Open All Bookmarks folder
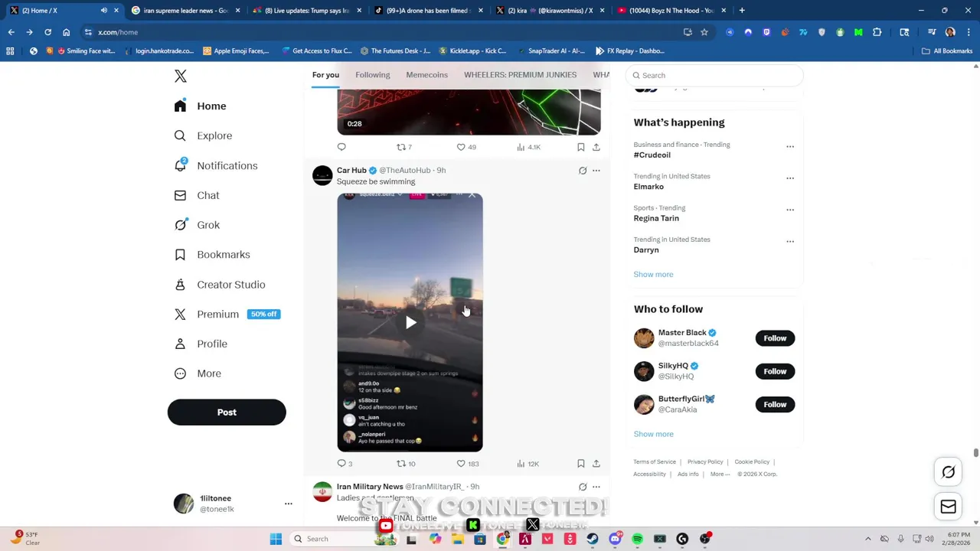The image size is (980, 551). tap(947, 51)
